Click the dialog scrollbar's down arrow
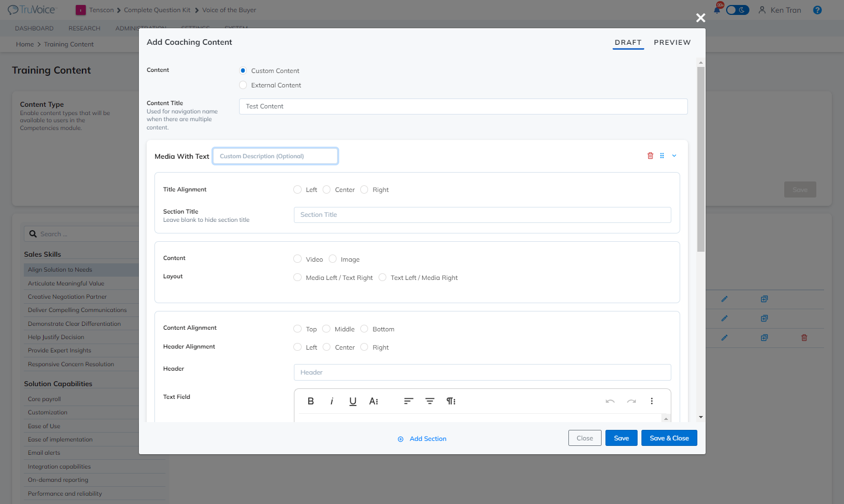 pyautogui.click(x=701, y=417)
